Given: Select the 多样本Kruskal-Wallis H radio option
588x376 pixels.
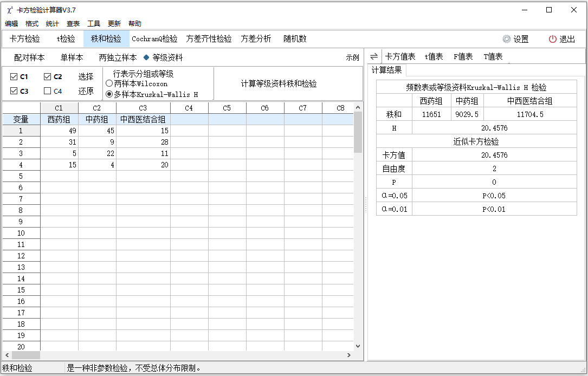Looking at the screenshot, I should (x=109, y=94).
